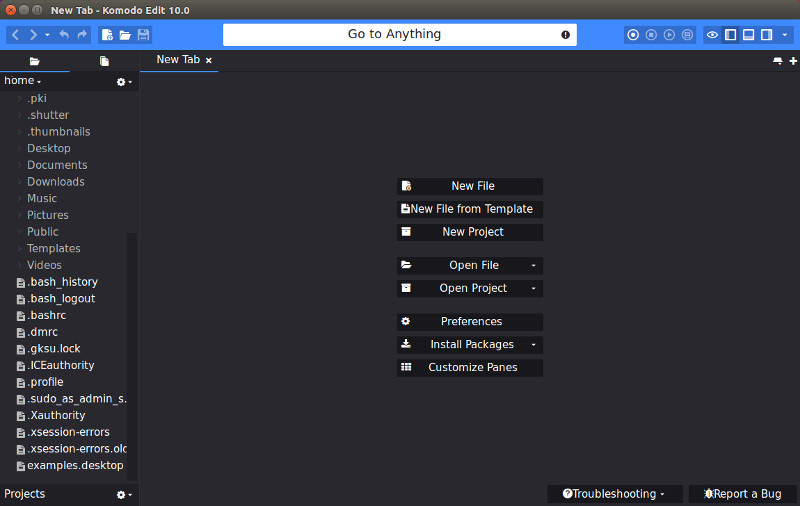Select the .Xauthority file

click(56, 415)
